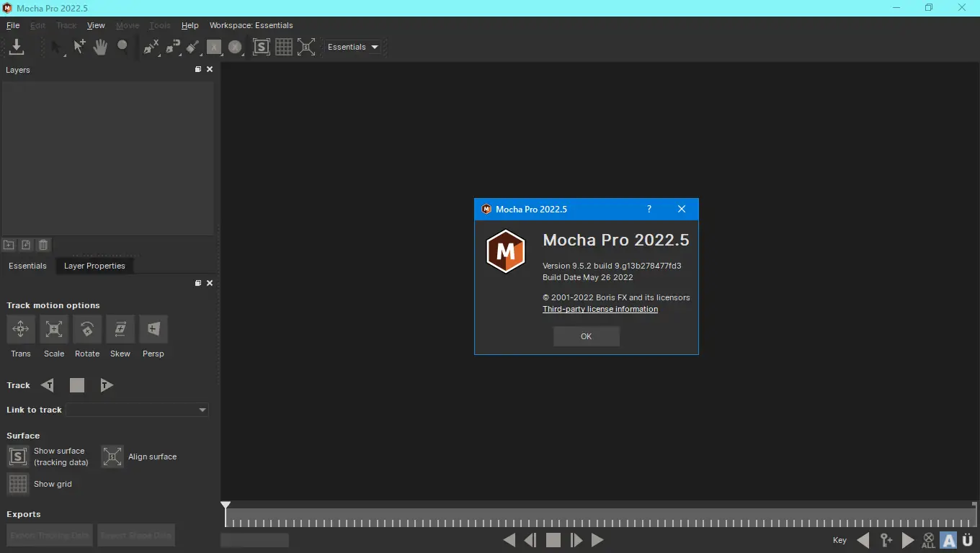Float the Essentials panel
Image resolution: width=980 pixels, height=553 pixels.
click(x=198, y=283)
